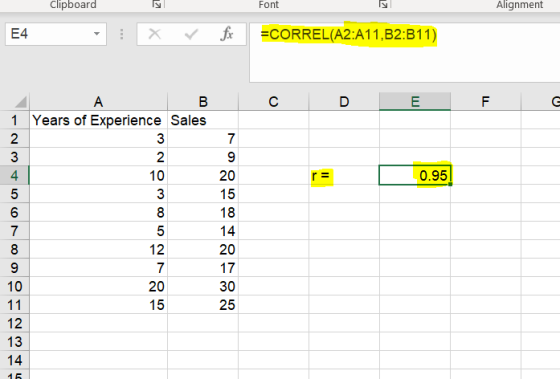Click the 'r =' label cell
Screen dimensions: 560x379
[344, 175]
